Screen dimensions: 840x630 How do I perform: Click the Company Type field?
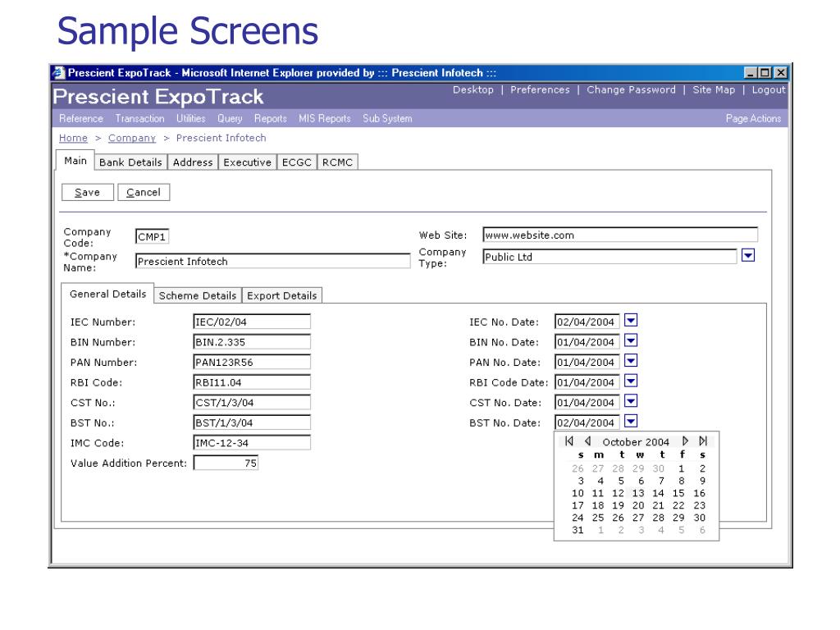tap(609, 257)
